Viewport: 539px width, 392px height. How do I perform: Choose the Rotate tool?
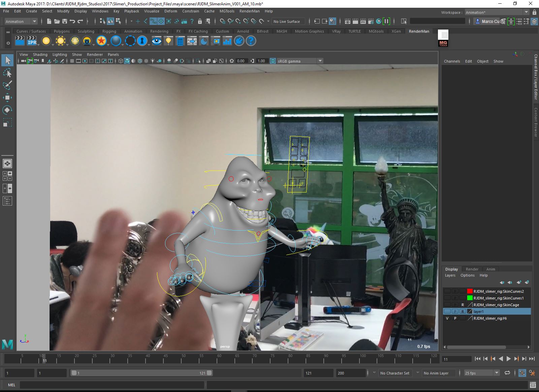(x=7, y=110)
